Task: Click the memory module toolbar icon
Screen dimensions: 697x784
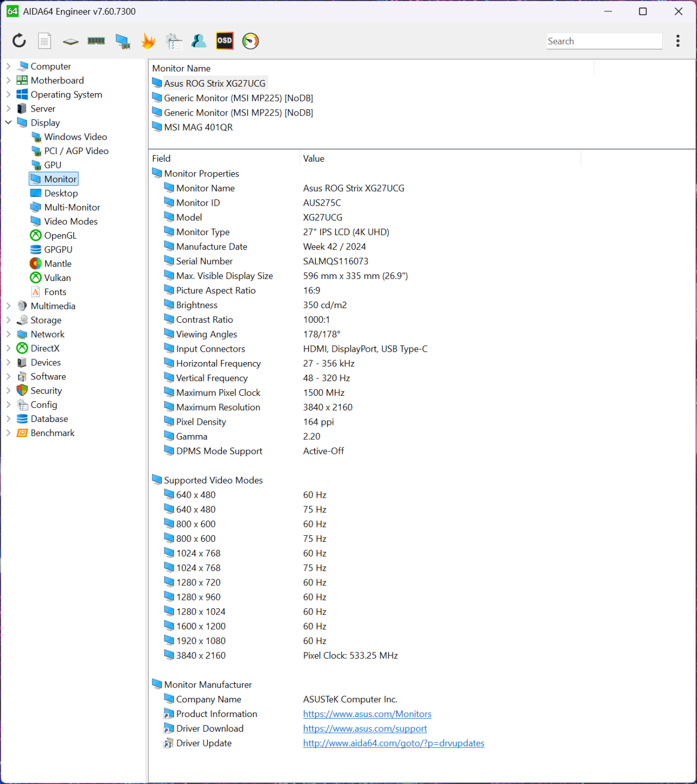Action: pos(96,41)
